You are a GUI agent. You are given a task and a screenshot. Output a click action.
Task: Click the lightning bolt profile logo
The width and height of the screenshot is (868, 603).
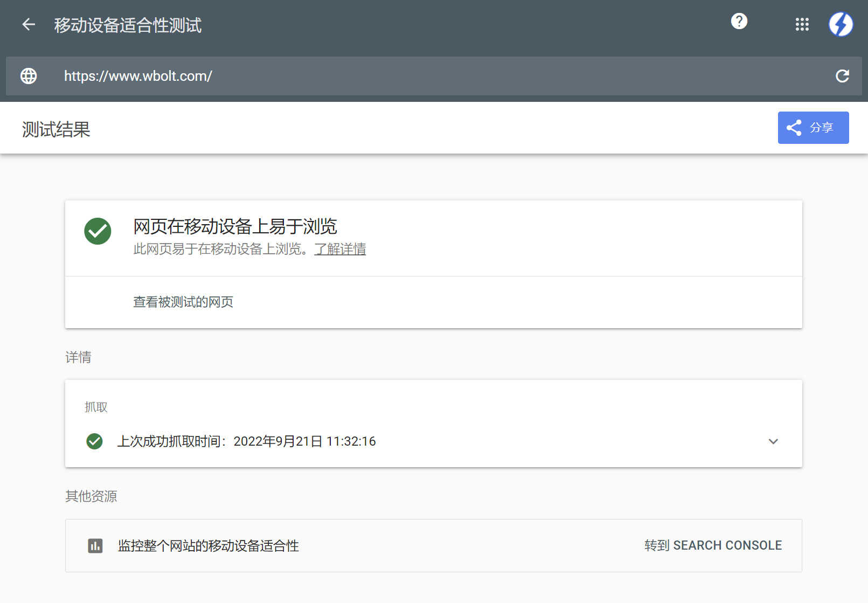click(x=841, y=24)
